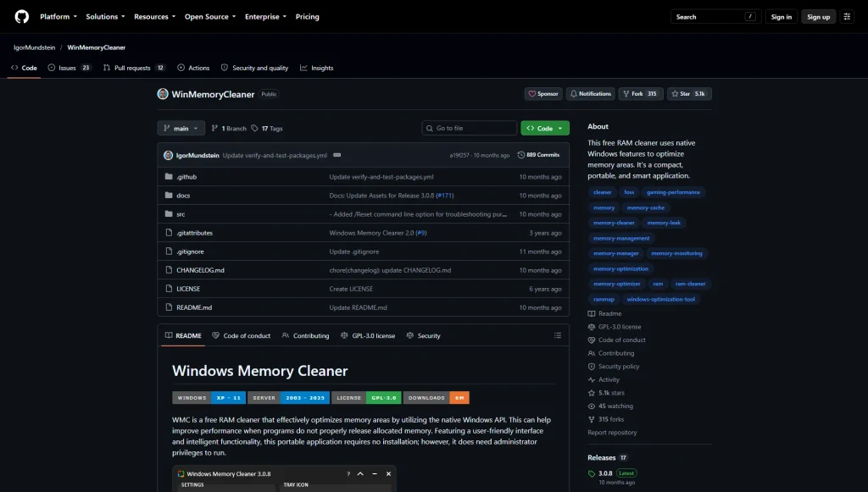The height and width of the screenshot is (492, 868).
Task: Click the Sponsor button
Action: (x=543, y=94)
